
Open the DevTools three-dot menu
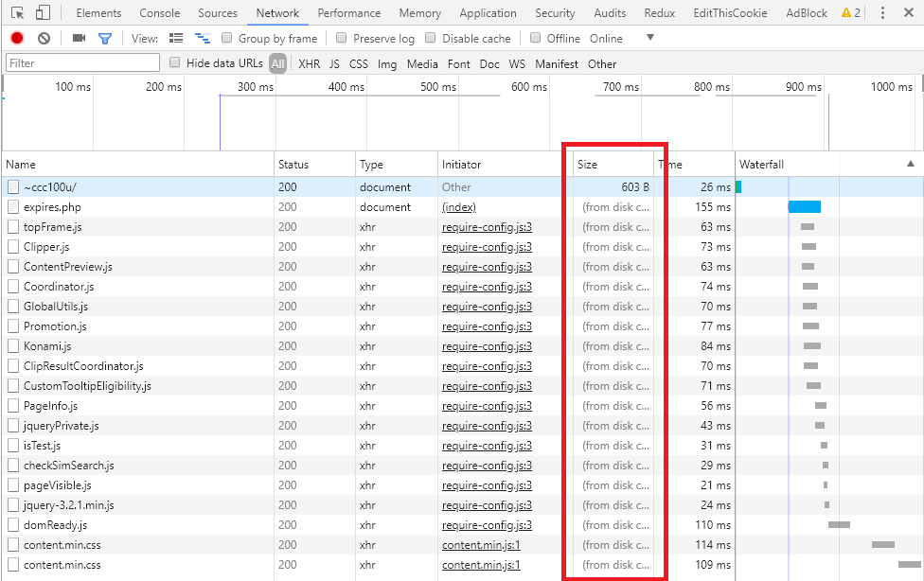click(882, 13)
